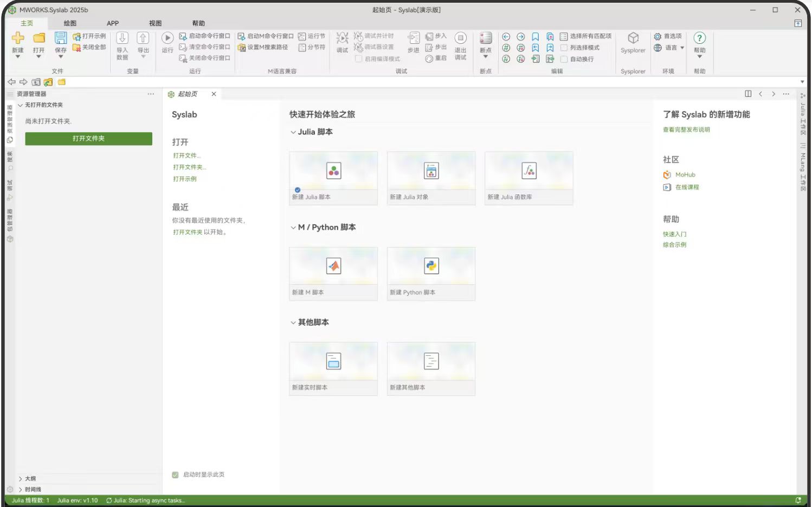The image size is (812, 507).
Task: Launch command window via 启动命令行窗口
Action: (x=205, y=36)
